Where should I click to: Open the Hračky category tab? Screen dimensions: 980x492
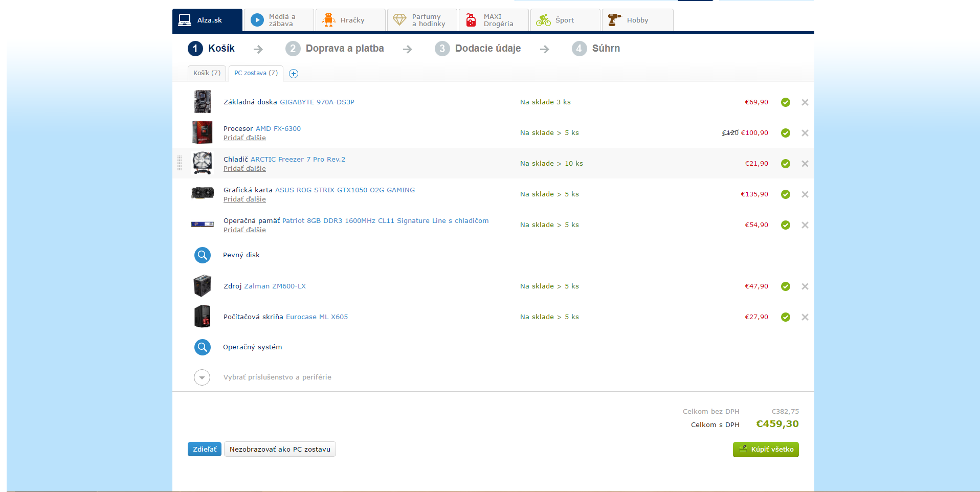(350, 20)
